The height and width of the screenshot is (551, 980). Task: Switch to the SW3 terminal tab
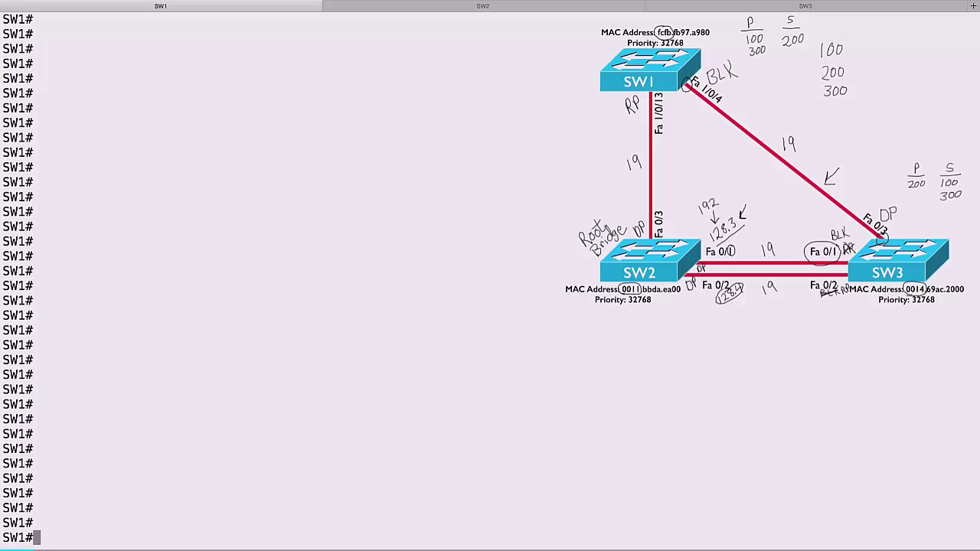[805, 6]
